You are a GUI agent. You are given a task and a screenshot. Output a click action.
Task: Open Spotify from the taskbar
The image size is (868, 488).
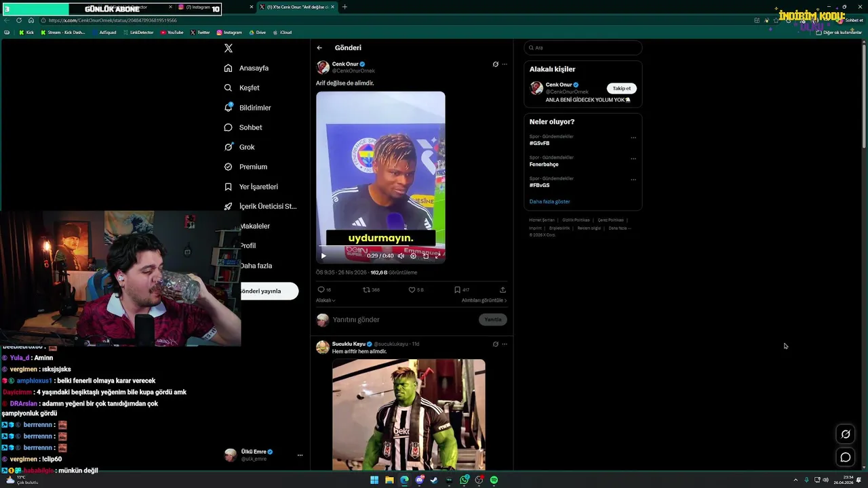[x=494, y=480]
